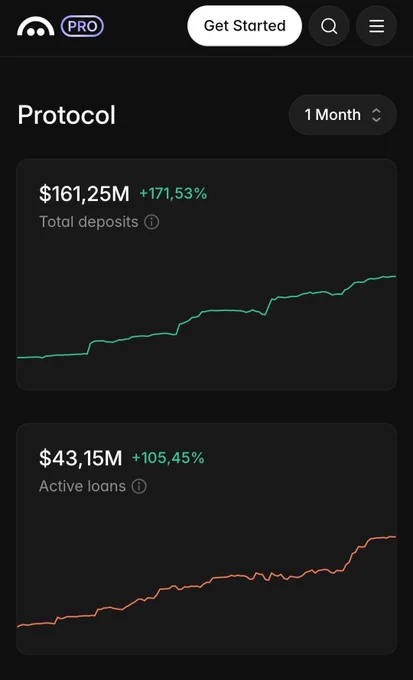Click the +105,45% loans change
Image resolution: width=413 pixels, height=680 pixels.
[168, 458]
